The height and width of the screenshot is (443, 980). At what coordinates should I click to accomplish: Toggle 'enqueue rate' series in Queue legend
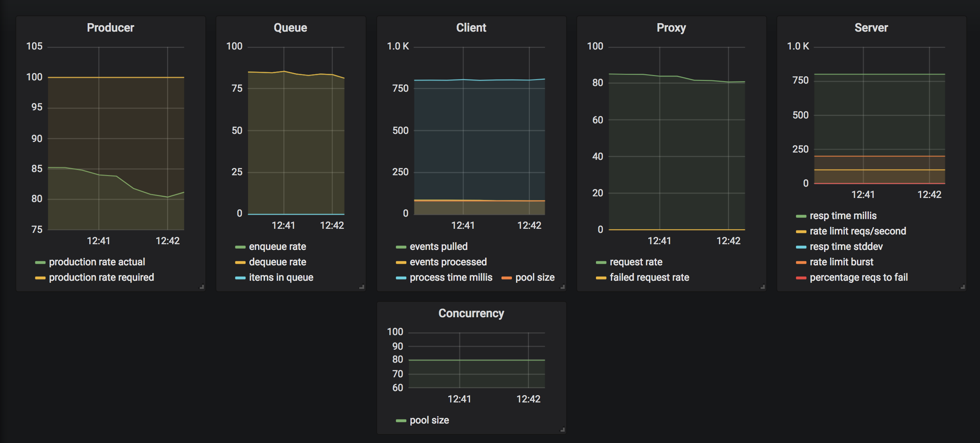point(277,247)
